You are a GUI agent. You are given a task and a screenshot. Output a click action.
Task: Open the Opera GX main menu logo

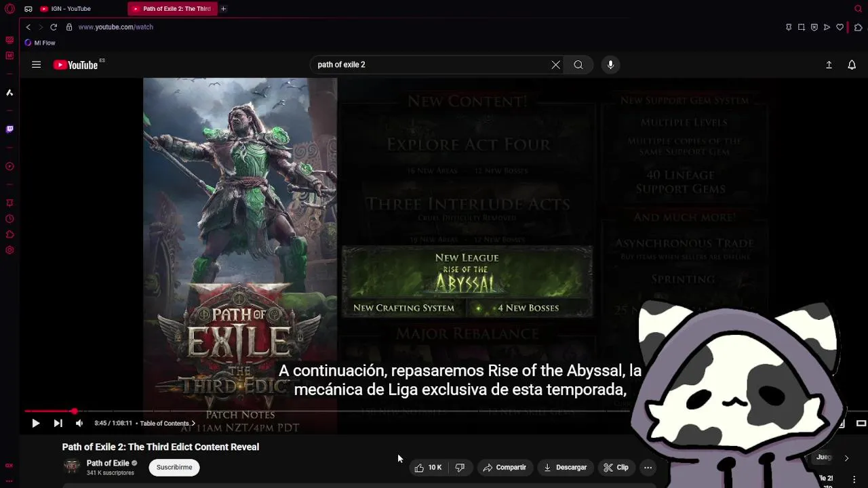[9, 9]
